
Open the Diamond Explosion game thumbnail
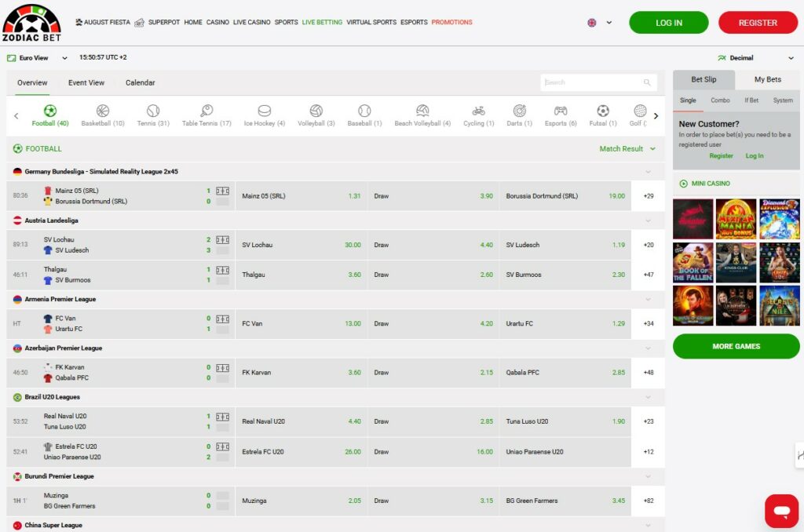(780, 219)
